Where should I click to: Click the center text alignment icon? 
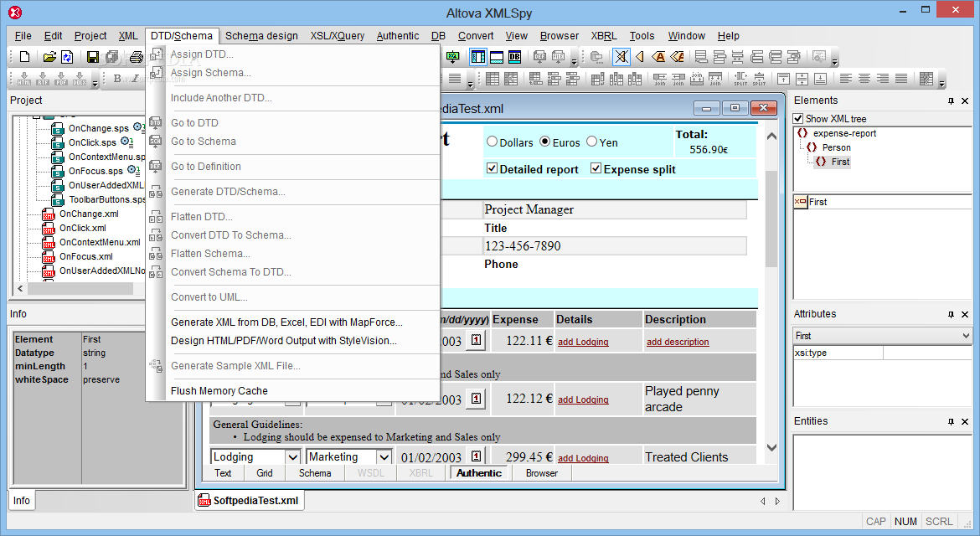(x=864, y=78)
